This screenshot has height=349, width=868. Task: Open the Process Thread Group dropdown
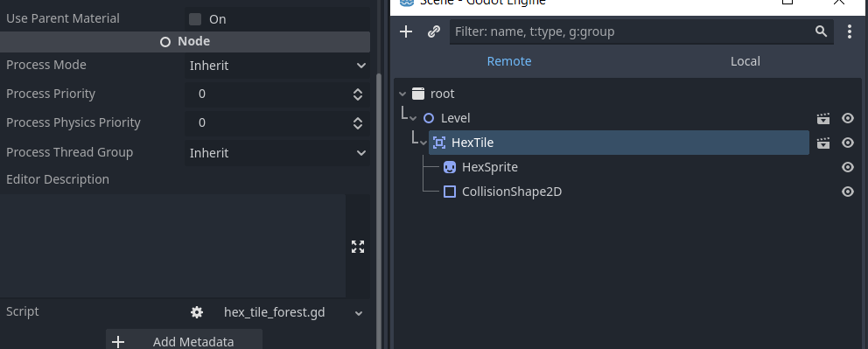(276, 153)
